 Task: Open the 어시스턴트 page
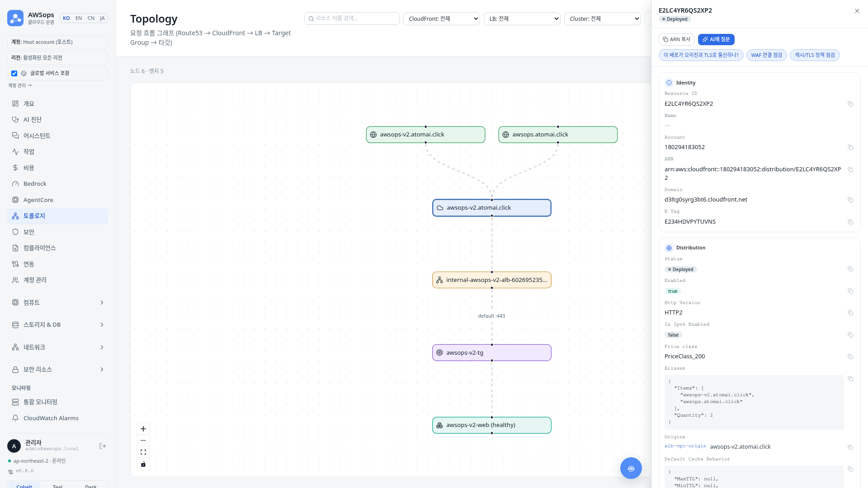tap(58, 136)
